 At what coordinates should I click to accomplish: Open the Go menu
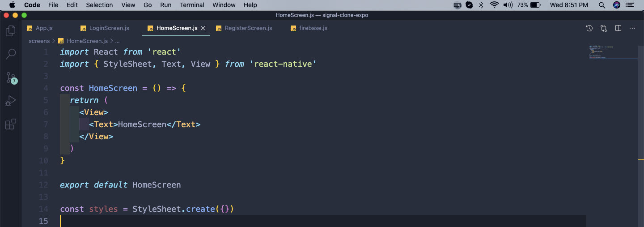point(148,5)
